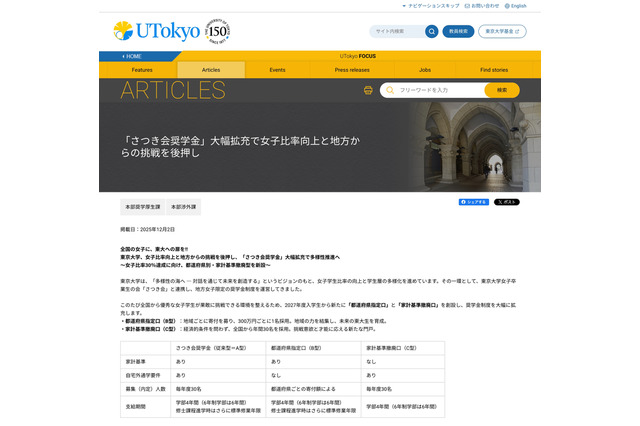The height and width of the screenshot is (426, 640).
Task: Click the UTokyo FOCUS heading link
Action: [358, 56]
